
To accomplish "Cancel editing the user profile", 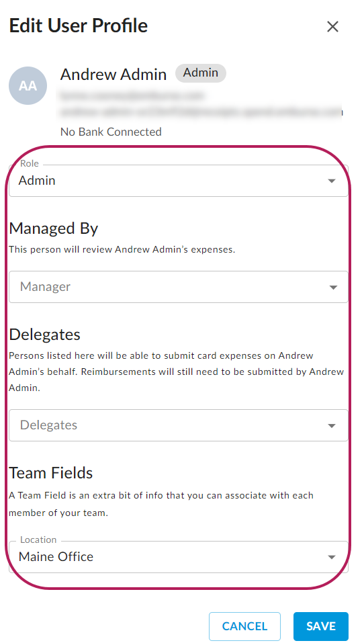I will 244,626.
